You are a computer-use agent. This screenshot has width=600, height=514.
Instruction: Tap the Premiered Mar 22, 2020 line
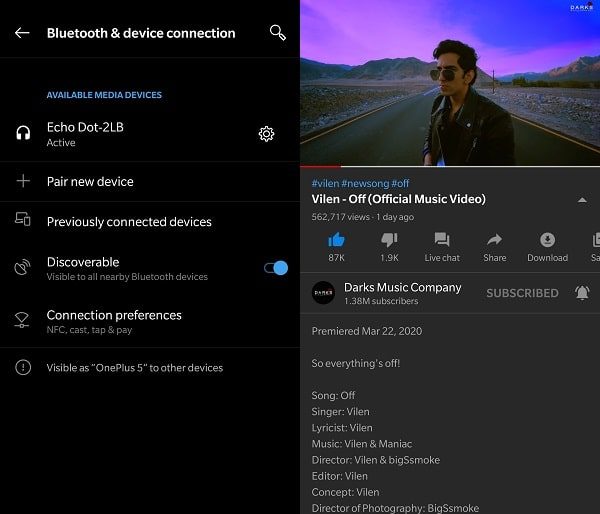(x=367, y=331)
